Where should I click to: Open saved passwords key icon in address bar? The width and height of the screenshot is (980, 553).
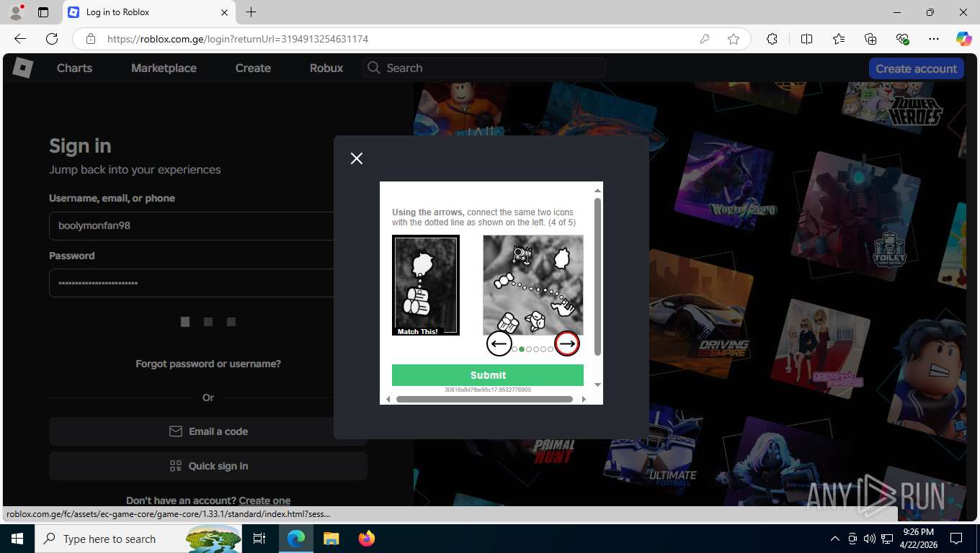(x=705, y=39)
